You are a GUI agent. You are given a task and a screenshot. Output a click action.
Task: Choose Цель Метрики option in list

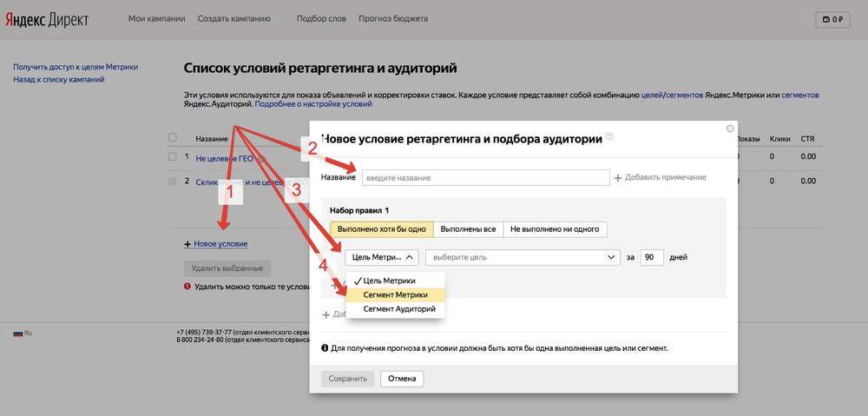coord(395,281)
